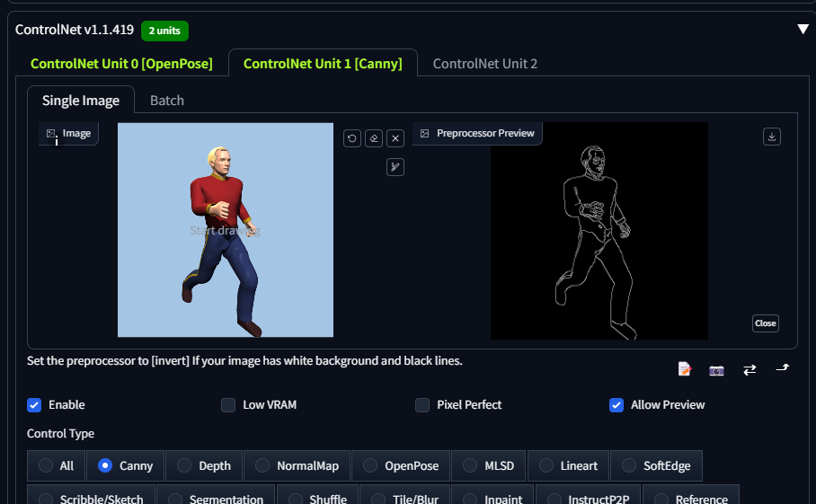Collapse the ControlNet panel triangle

pyautogui.click(x=803, y=29)
